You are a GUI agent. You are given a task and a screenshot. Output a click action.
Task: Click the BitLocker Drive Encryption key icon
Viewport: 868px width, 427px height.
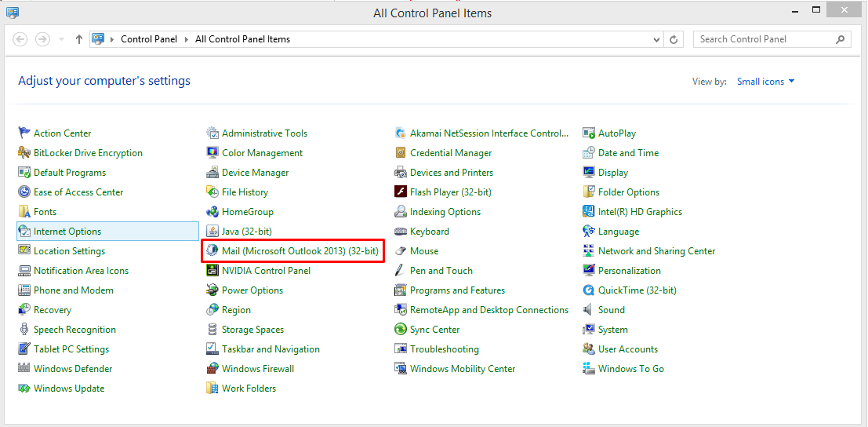[x=24, y=153]
